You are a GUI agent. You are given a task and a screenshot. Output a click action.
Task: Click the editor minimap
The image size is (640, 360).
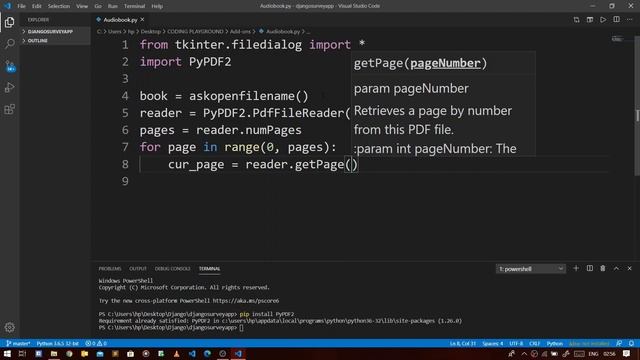pos(618,39)
